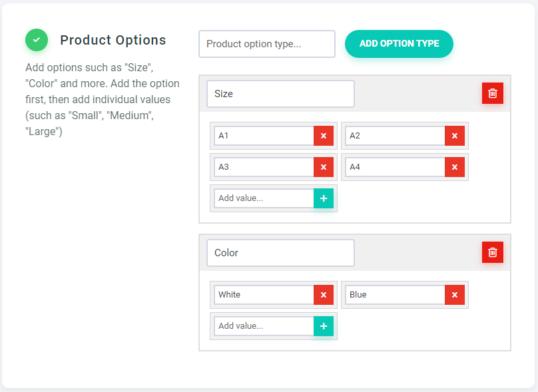
Task: Click plus to add Size value
Action: tap(324, 198)
